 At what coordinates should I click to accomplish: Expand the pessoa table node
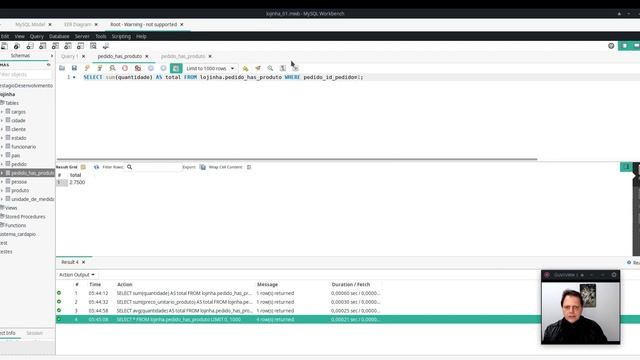tap(2, 182)
